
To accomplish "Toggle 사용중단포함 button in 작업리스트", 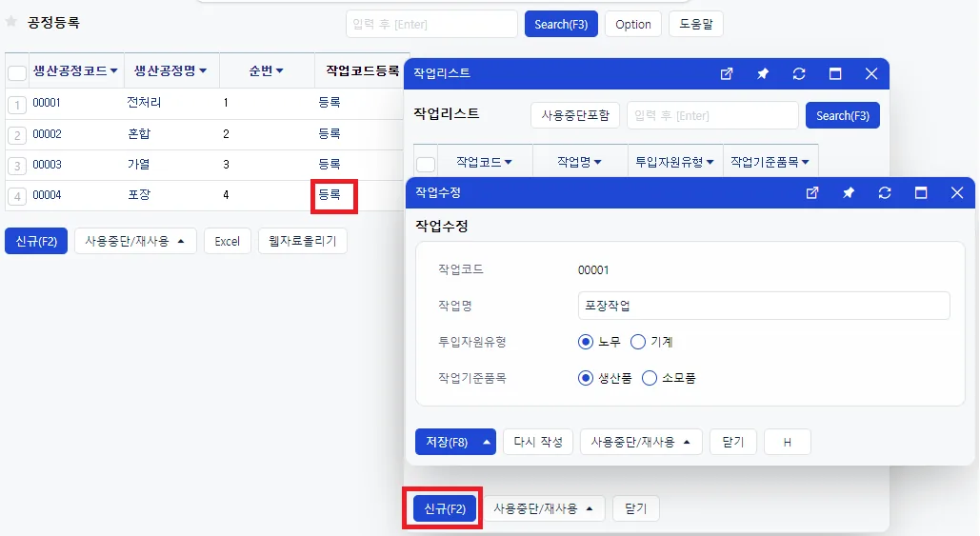I will click(575, 115).
